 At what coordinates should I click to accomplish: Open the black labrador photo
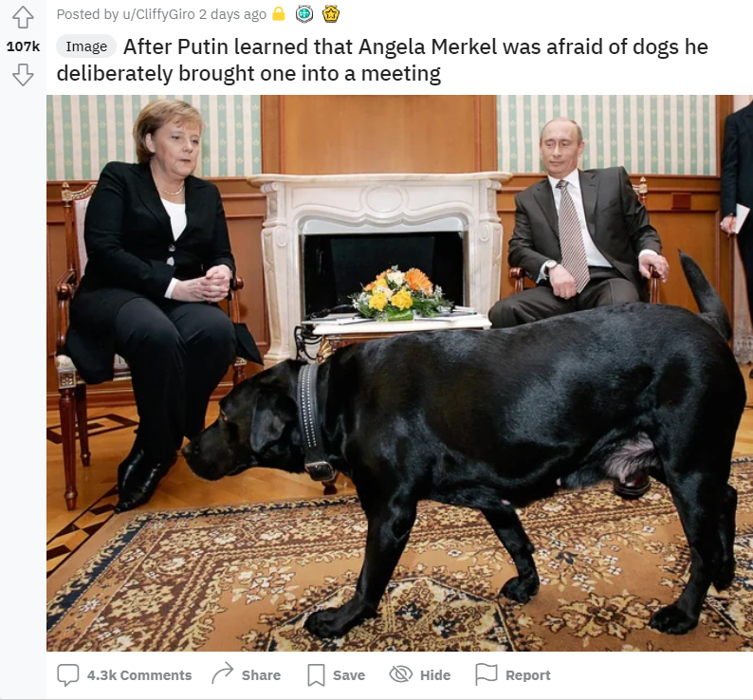point(399,373)
